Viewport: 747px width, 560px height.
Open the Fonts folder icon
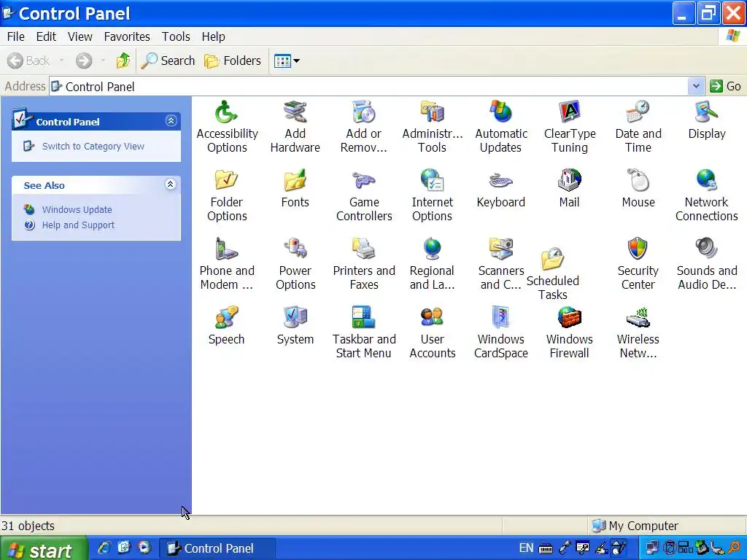(x=295, y=181)
